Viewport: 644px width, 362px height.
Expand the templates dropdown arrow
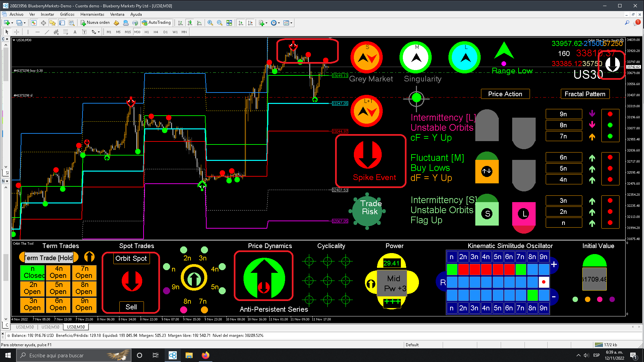pyautogui.click(x=291, y=23)
